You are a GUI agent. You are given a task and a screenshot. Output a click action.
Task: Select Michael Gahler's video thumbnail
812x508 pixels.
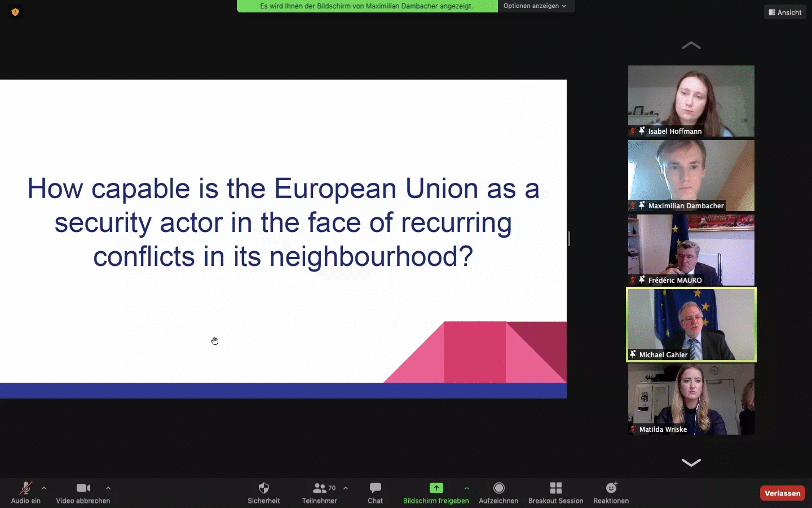691,324
